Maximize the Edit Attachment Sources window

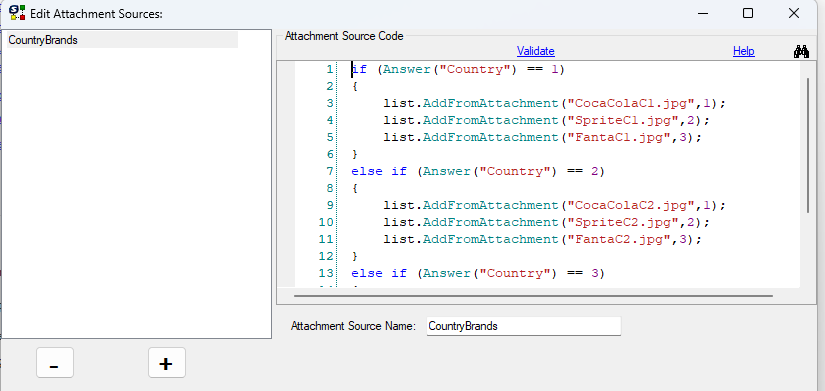(x=748, y=13)
